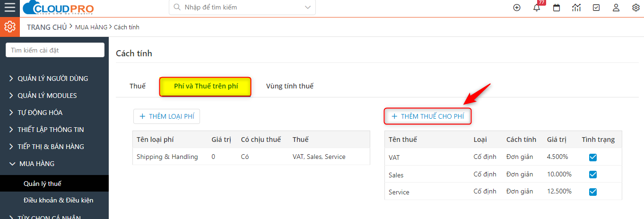Open the reports chart icon
Image resolution: width=644 pixels, height=219 pixels.
tap(576, 8)
